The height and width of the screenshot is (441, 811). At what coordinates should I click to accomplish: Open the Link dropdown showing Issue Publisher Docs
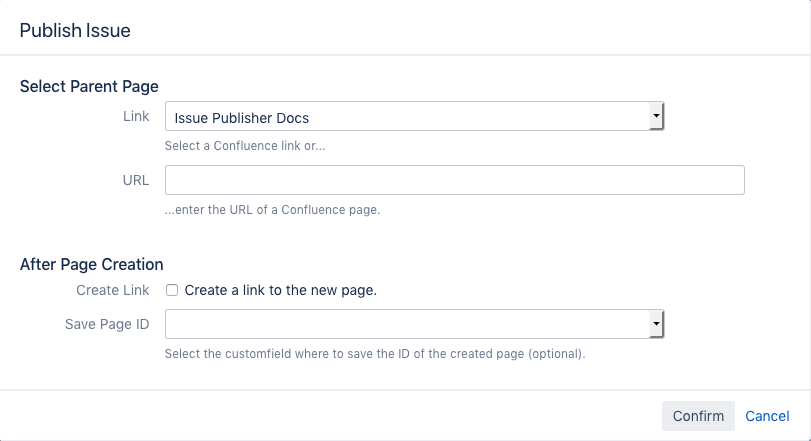408,117
